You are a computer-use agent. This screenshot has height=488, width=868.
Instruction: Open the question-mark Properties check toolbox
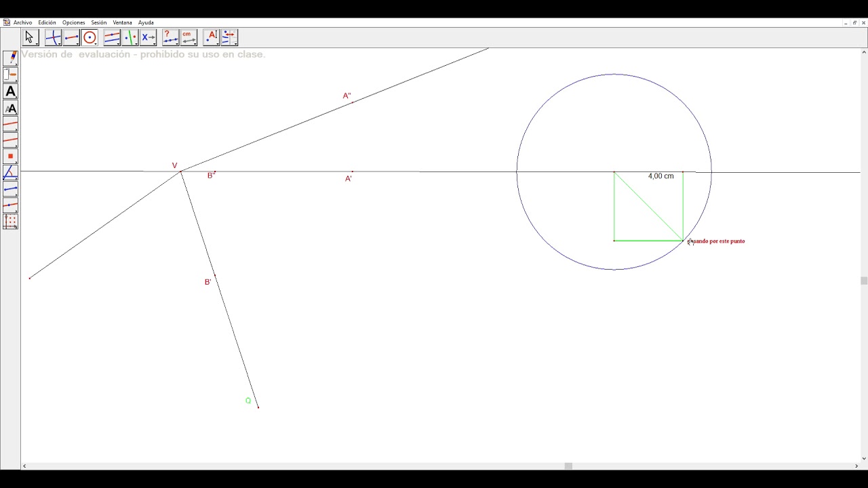pyautogui.click(x=170, y=37)
